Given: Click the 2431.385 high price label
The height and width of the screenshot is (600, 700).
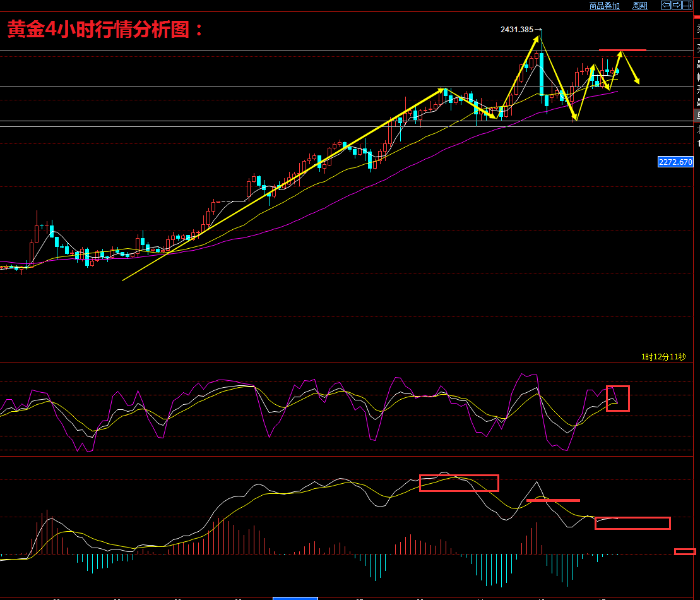Looking at the screenshot, I should click(x=517, y=30).
